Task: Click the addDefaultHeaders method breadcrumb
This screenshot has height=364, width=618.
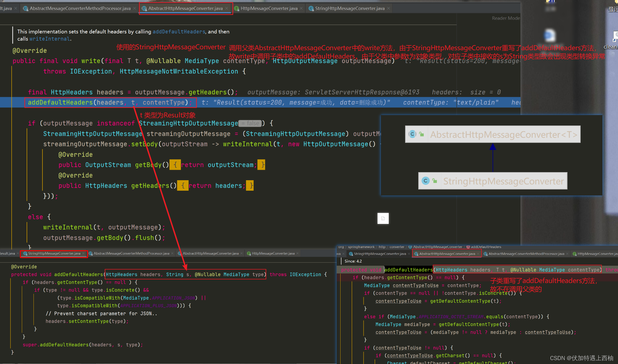Action: coord(486,247)
